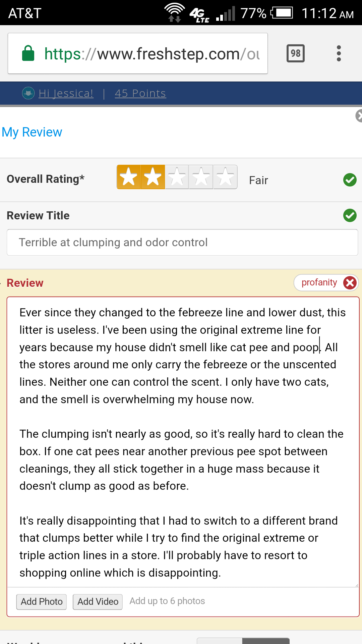The height and width of the screenshot is (644, 362).
Task: Open the browser three-dot overflow menu
Action: click(339, 53)
